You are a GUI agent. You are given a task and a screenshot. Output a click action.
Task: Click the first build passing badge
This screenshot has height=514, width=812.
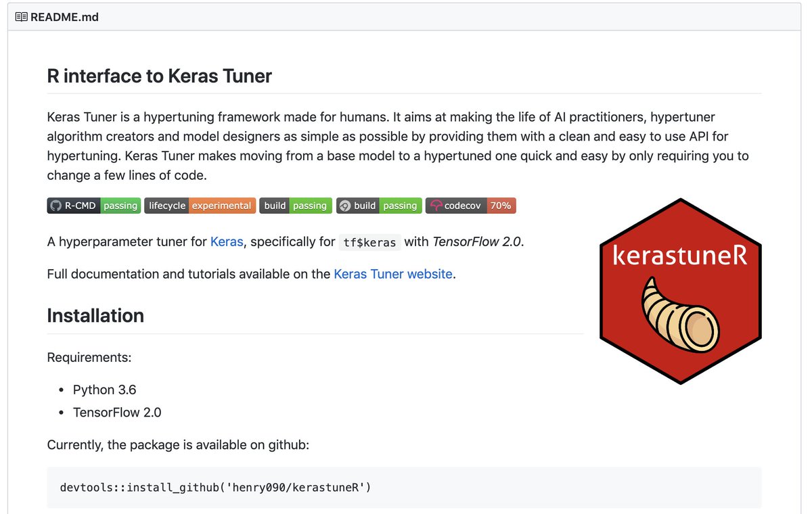click(x=296, y=206)
